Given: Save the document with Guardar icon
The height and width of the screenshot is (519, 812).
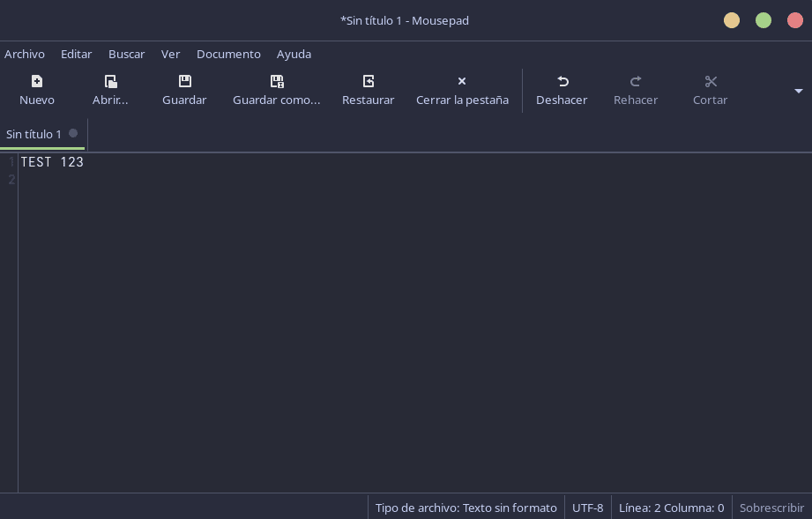Looking at the screenshot, I should click(184, 82).
